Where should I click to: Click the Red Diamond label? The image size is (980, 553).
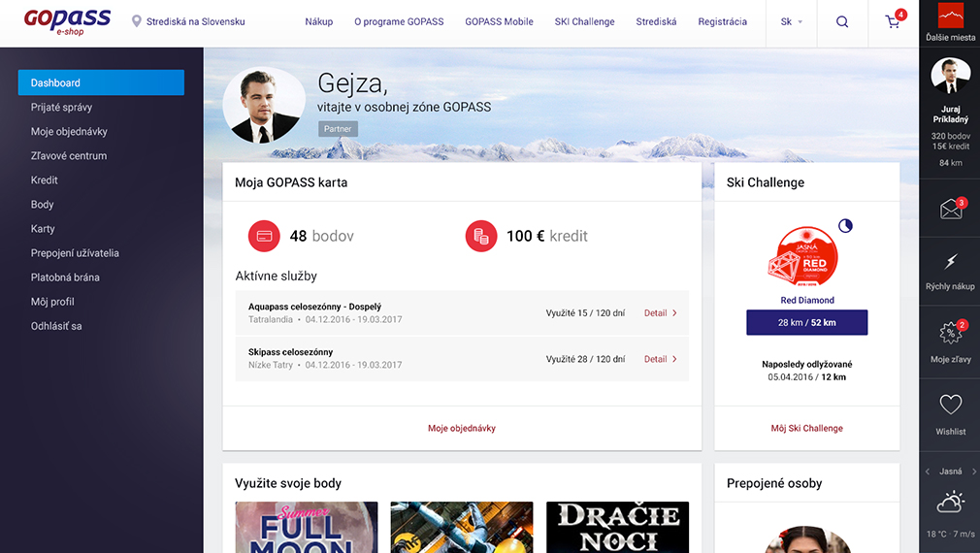807,301
